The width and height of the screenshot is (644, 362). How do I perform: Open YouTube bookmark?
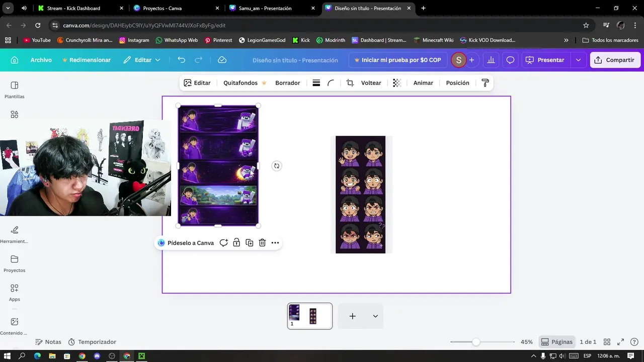tap(37, 40)
